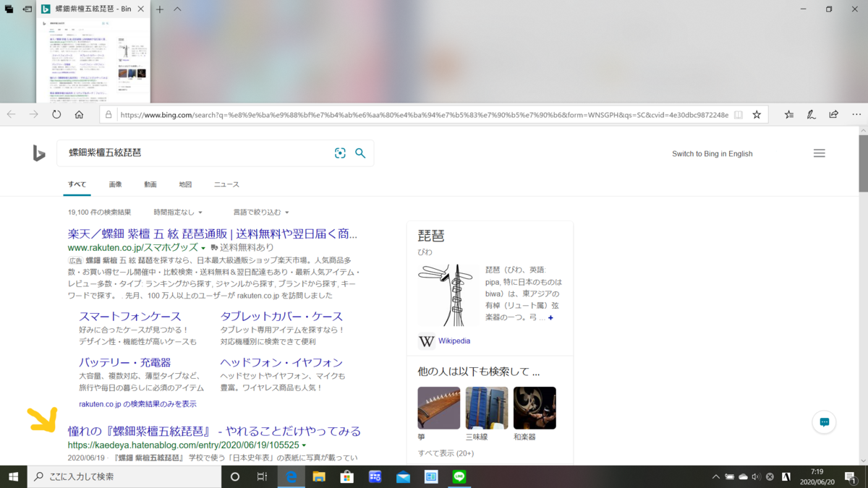Open 憧れの『螺鈿紫檀五絃琵琶』 blog result

coord(214,432)
